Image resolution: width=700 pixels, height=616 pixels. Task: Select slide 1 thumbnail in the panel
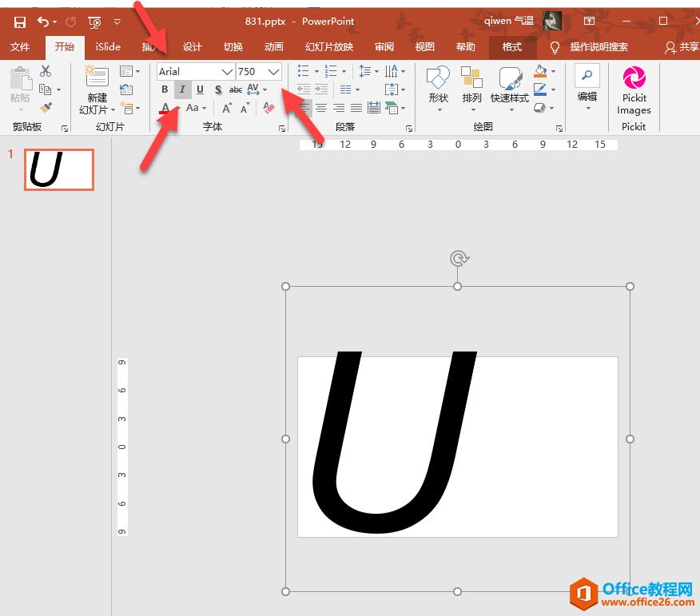pyautogui.click(x=58, y=169)
